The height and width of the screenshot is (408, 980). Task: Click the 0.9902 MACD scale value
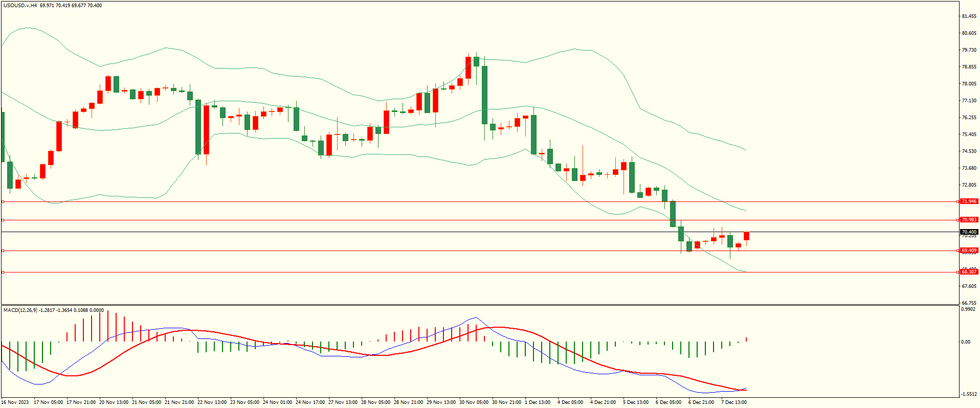[969, 309]
